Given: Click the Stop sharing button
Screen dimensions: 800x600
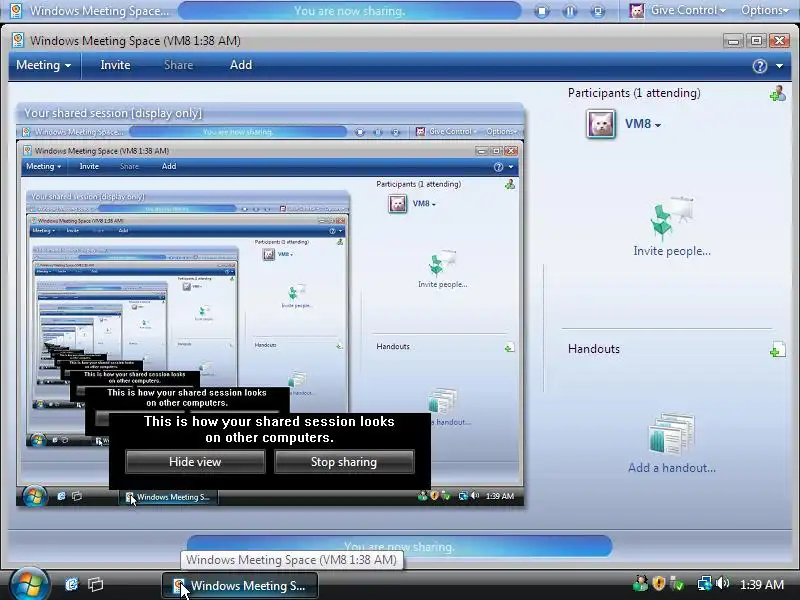Looking at the screenshot, I should coord(344,462).
